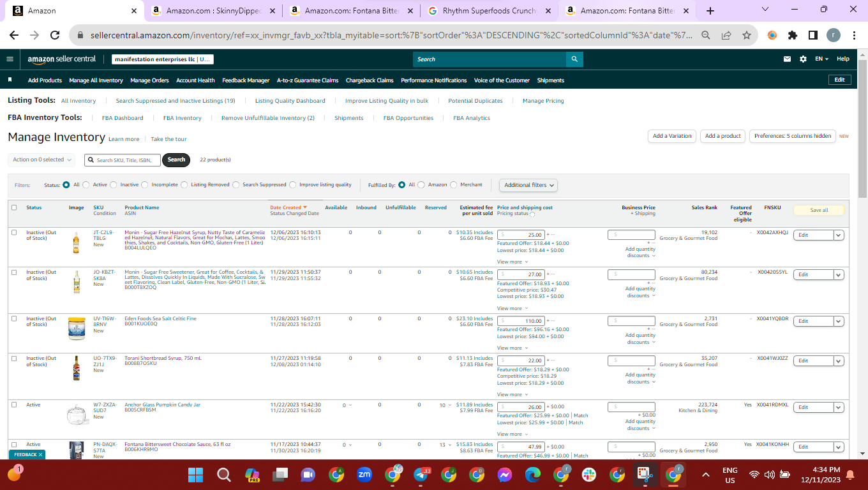Toggle the Chrome side panel icon
This screenshot has height=490, width=868.
tap(813, 36)
